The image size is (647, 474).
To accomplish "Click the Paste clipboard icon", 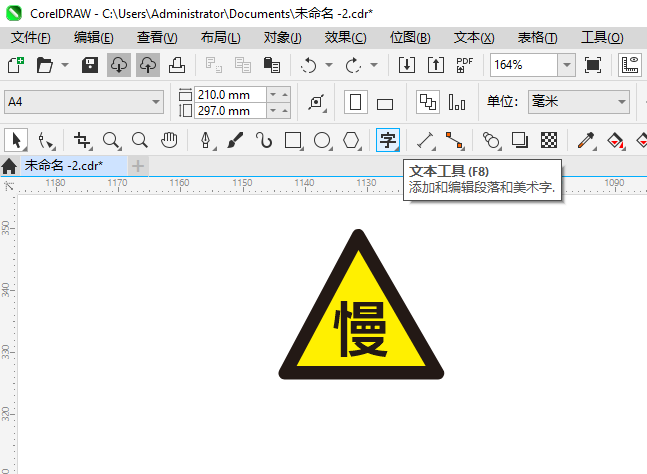I will point(272,65).
